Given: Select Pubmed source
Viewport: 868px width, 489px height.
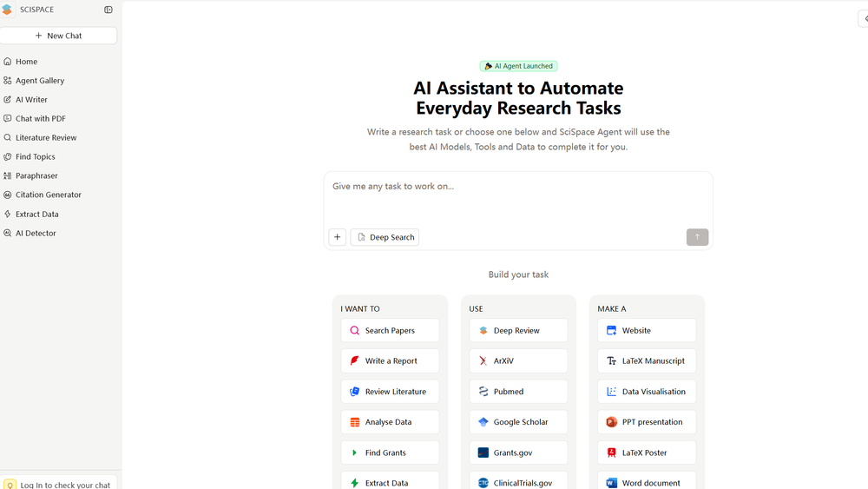Looking at the screenshot, I should (518, 392).
